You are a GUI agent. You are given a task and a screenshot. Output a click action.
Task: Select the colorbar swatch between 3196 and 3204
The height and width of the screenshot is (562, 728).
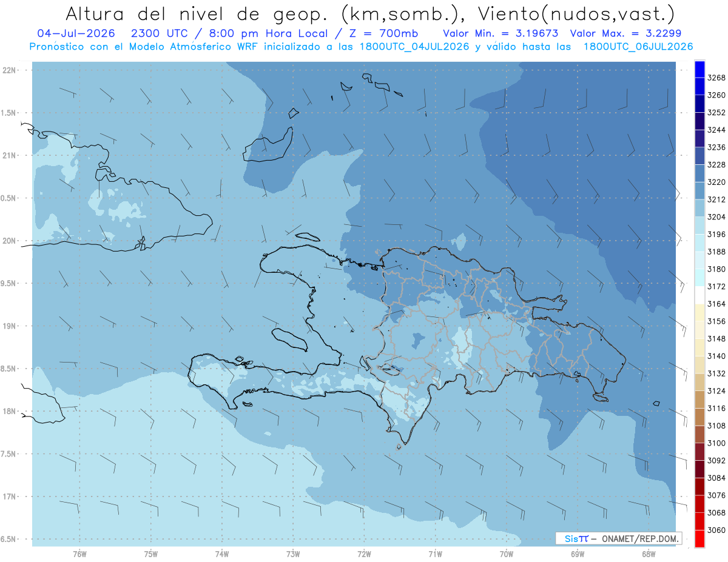[x=699, y=226]
